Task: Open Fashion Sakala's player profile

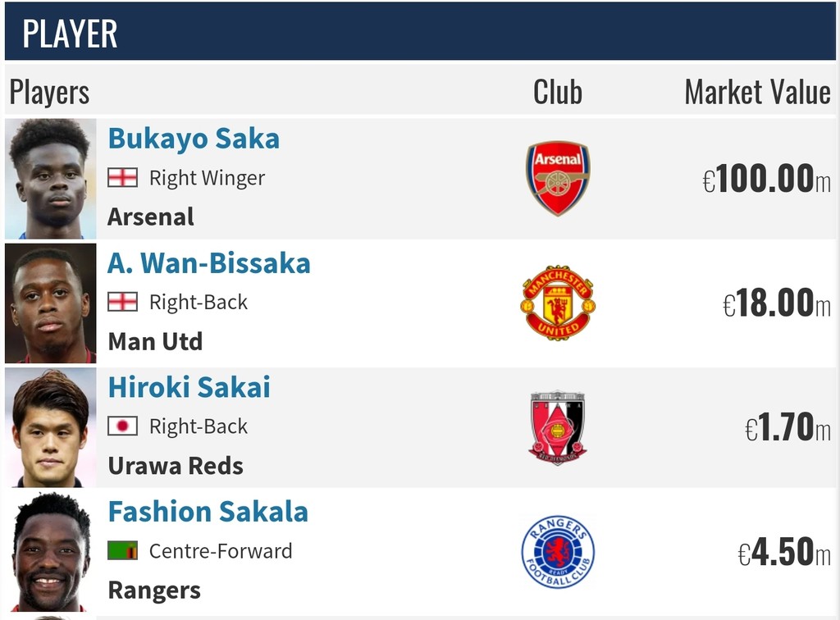Action: [208, 513]
